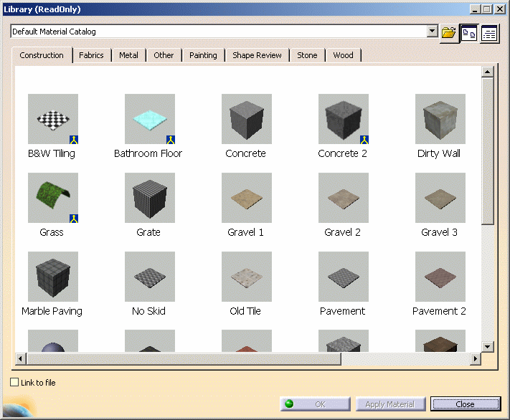
Task: Pick the Bathroom Floor material icon
Action: tap(149, 119)
